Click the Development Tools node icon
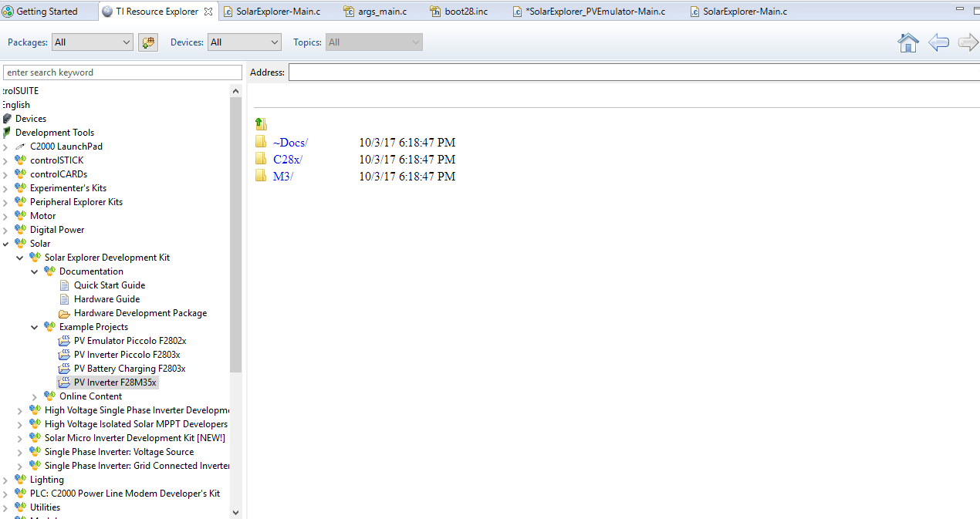Image resolution: width=980 pixels, height=519 pixels. click(x=8, y=133)
